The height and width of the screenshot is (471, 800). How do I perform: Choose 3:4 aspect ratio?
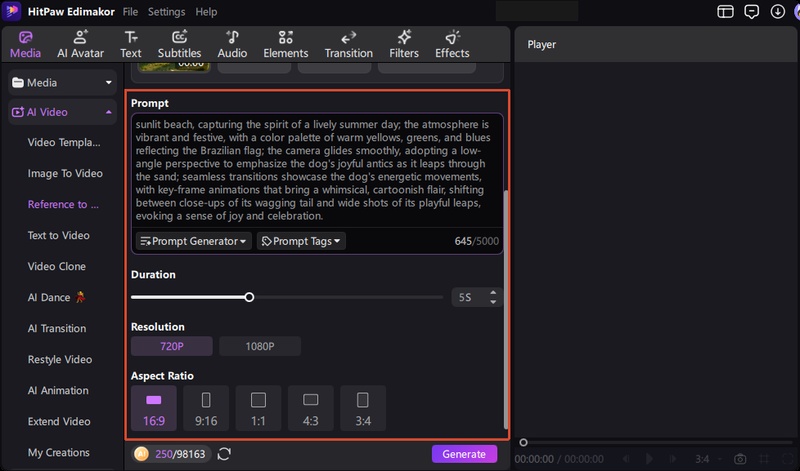click(x=363, y=408)
